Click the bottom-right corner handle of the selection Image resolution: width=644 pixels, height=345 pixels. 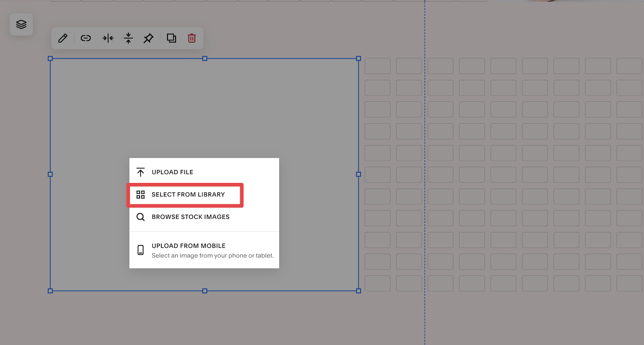point(358,291)
